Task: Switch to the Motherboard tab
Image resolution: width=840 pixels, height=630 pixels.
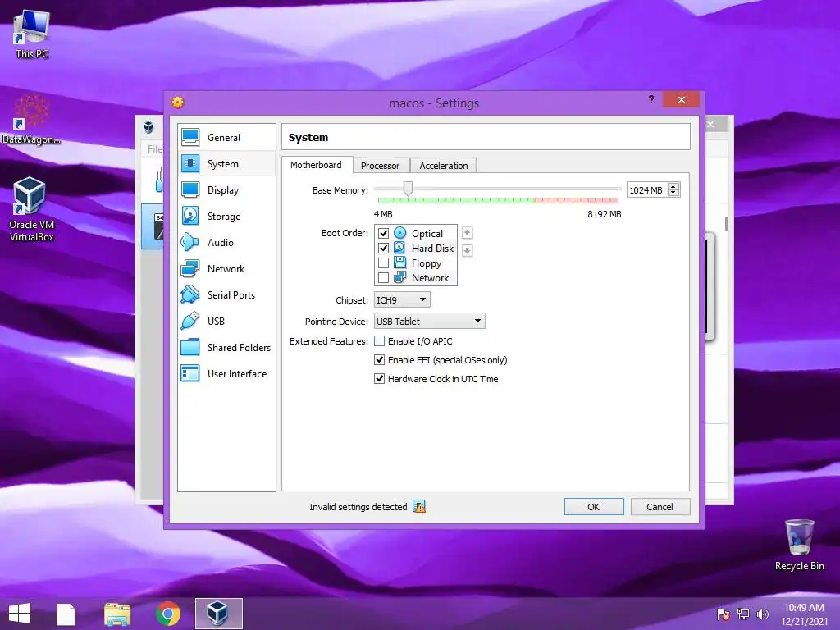Action: [x=316, y=165]
